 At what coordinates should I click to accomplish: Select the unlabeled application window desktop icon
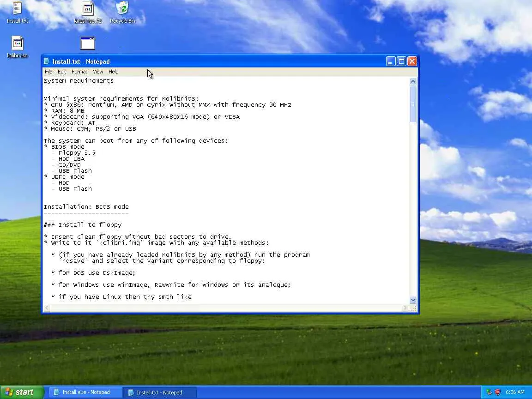tap(88, 43)
